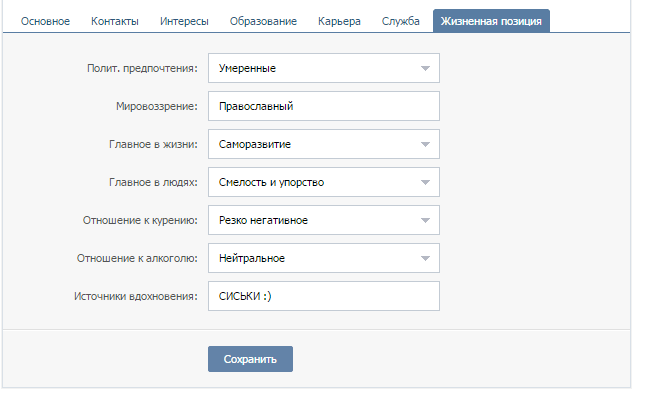
Task: Expand the Умеренные political views dropdown
Action: tap(324, 68)
